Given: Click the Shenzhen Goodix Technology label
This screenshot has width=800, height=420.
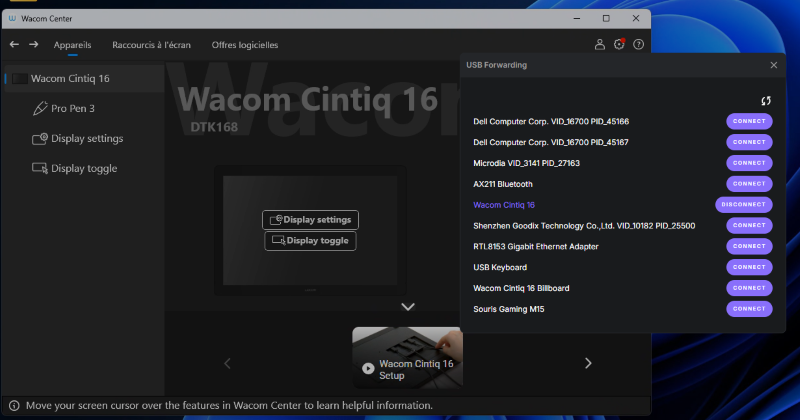Looking at the screenshot, I should coord(584,226).
